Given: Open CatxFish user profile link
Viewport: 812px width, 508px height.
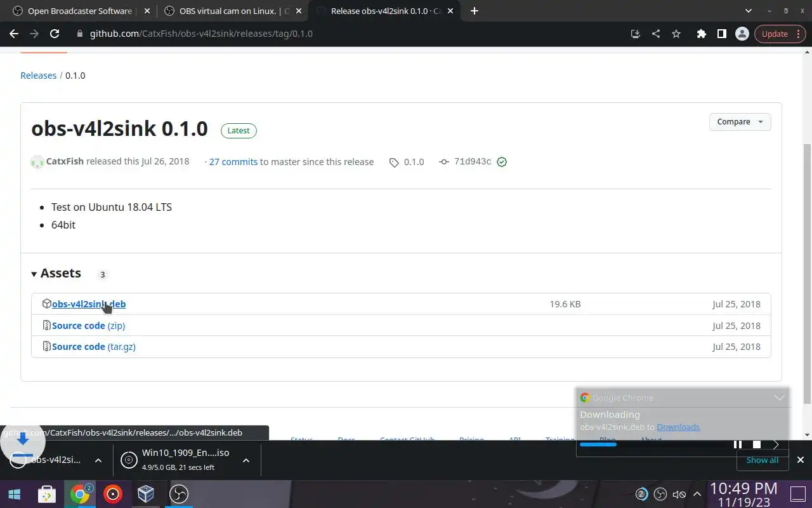Looking at the screenshot, I should click(x=65, y=161).
